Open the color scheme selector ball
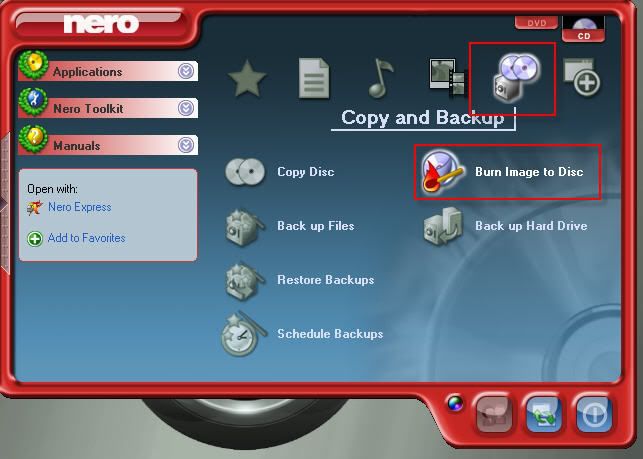 point(455,403)
